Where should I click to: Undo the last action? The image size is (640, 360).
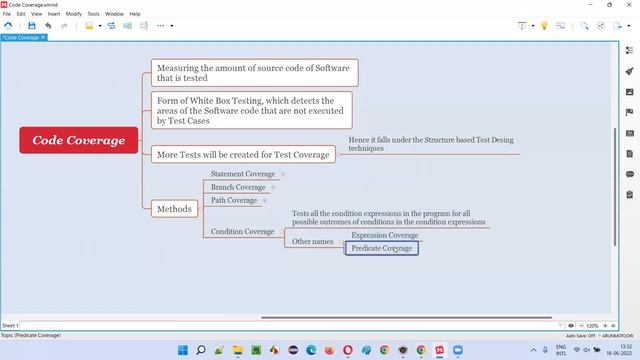pos(48,26)
